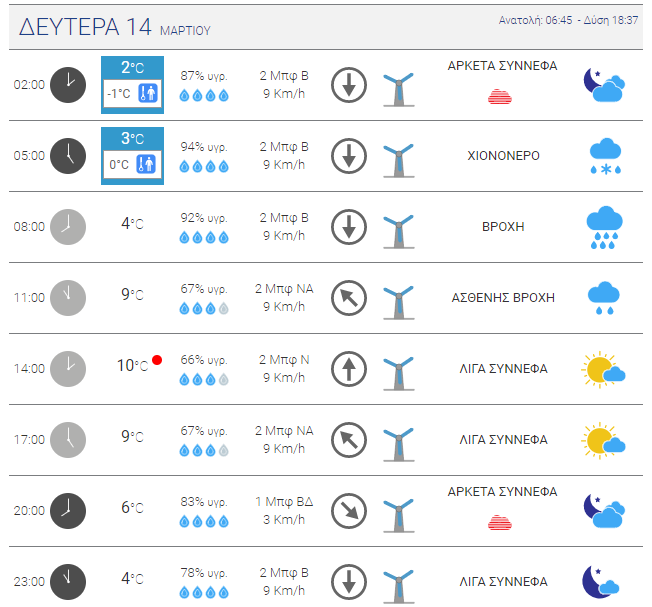Click the sunrise and sunset times text
This screenshot has height=607, width=652.
click(x=568, y=20)
